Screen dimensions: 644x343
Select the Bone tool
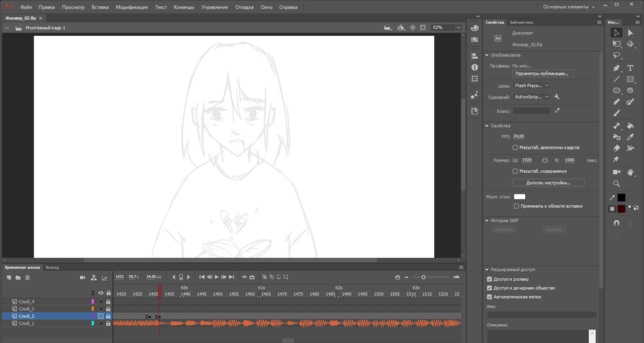[617, 126]
